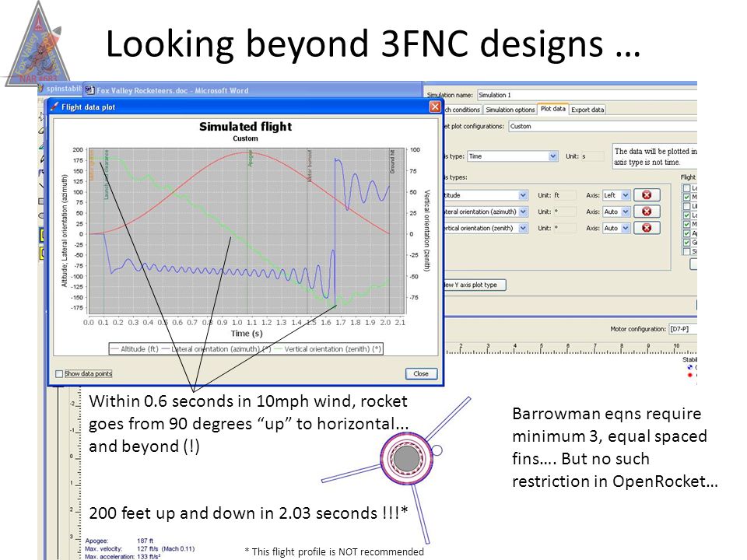Click the Max. velocity 127 ft/s readout
Image resolution: width=747 pixels, height=560 pixels.
[140, 548]
